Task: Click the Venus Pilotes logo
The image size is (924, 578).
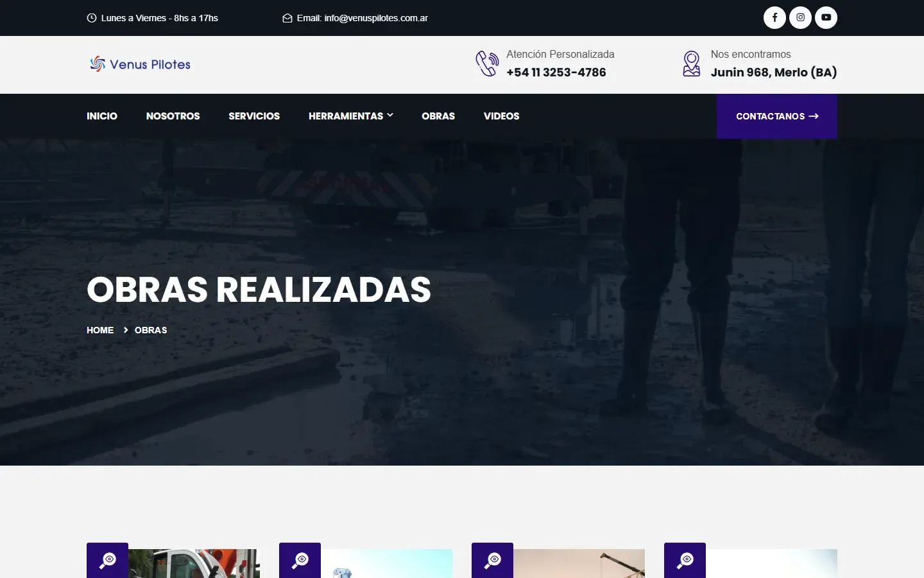Action: coord(140,64)
